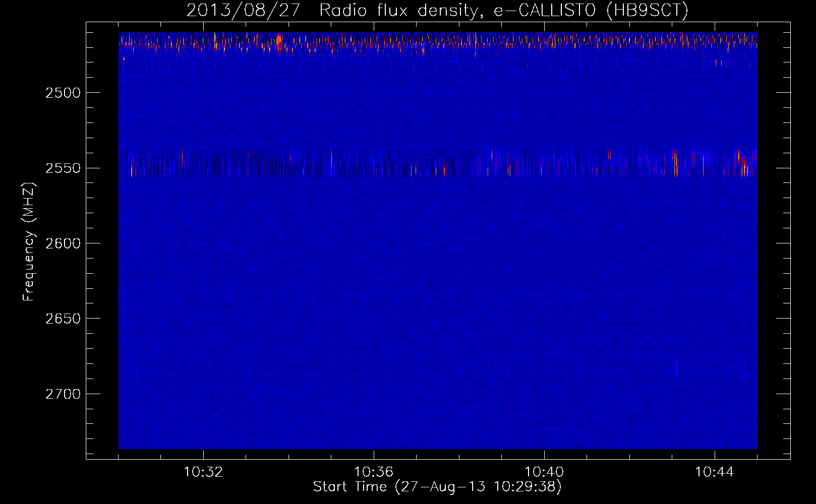Click the 2700 frequency tick label
The height and width of the screenshot is (504, 816).
click(x=63, y=394)
